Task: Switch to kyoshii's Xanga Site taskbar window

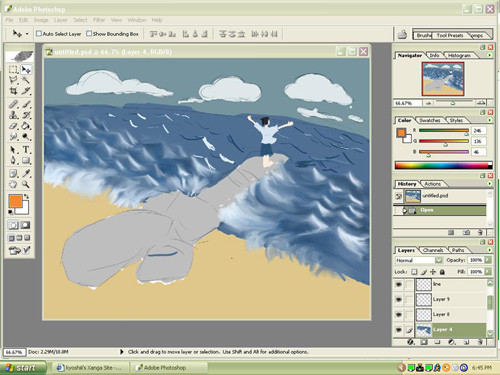Action: [x=91, y=368]
